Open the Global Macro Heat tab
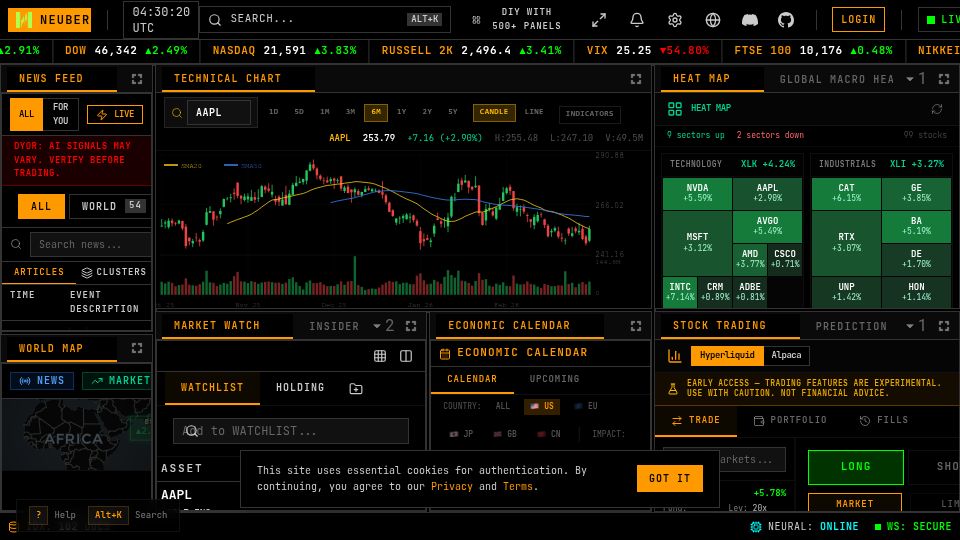 coord(836,79)
